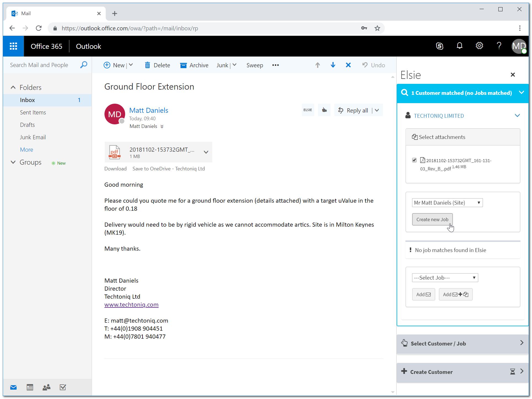Open the www.techtoniq.com link

click(131, 305)
